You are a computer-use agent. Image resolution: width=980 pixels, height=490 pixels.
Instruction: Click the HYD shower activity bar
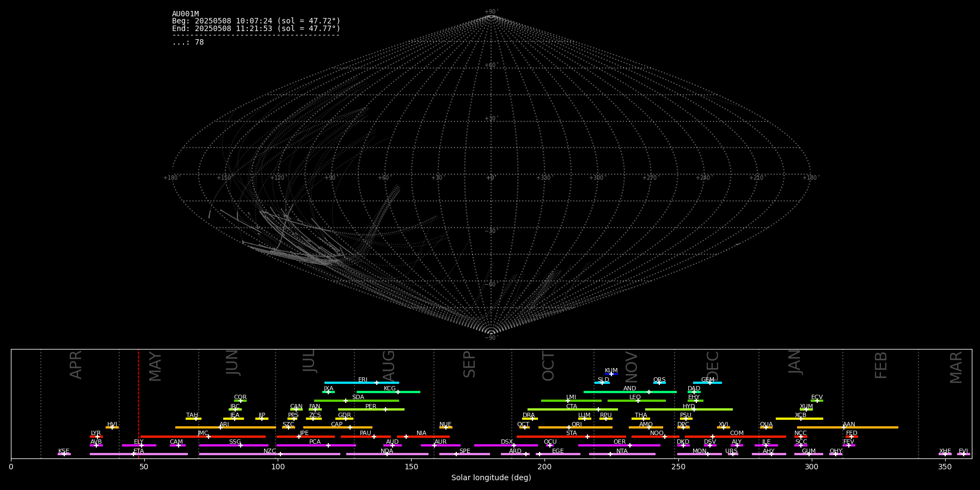[689, 409]
